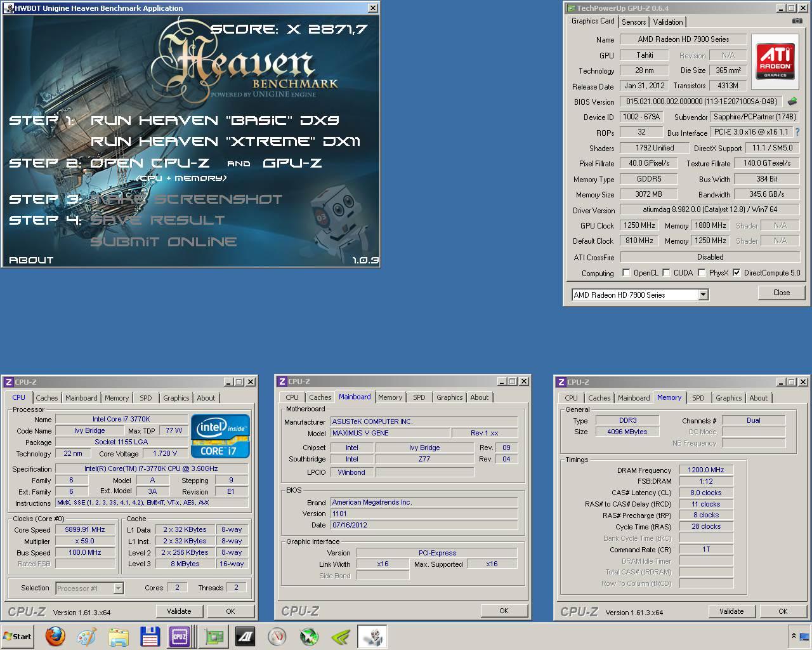812x650 pixels.
Task: Open the Processor #1 selection dropdown
Action: pyautogui.click(x=118, y=588)
